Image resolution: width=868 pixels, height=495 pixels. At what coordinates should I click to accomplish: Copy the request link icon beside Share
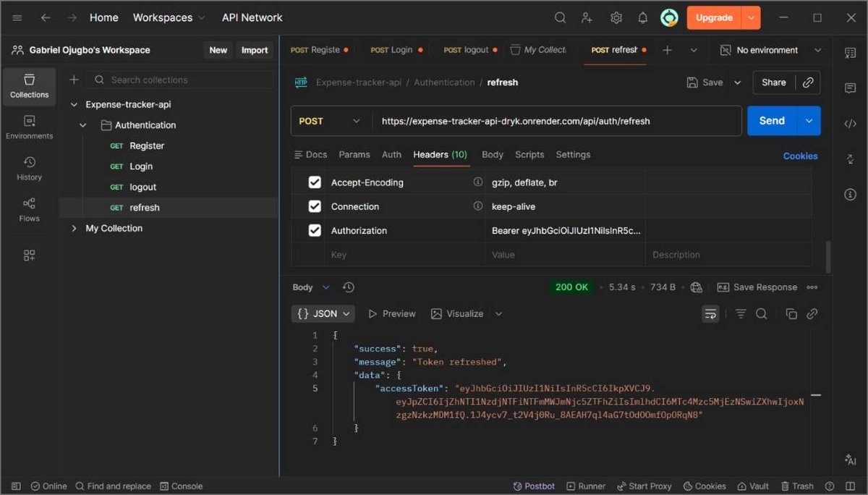[808, 82]
